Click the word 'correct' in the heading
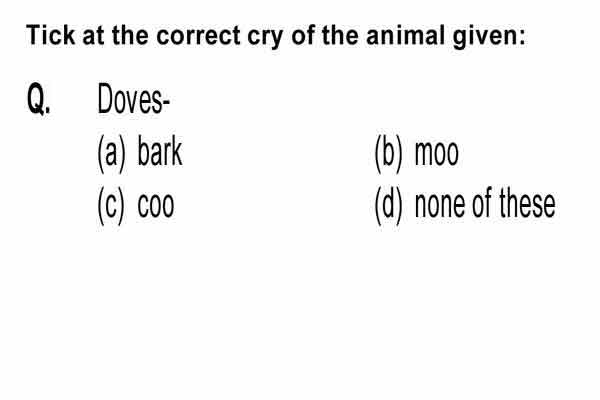 tap(198, 36)
